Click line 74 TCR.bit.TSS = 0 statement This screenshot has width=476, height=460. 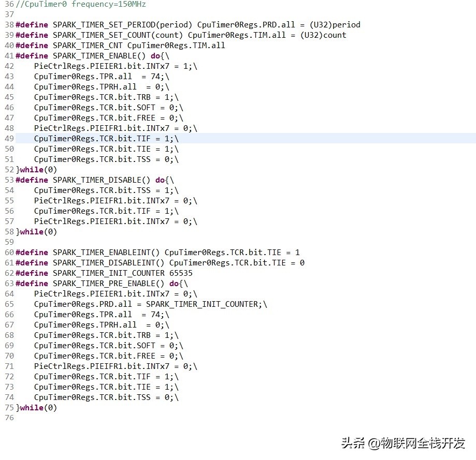tap(106, 397)
